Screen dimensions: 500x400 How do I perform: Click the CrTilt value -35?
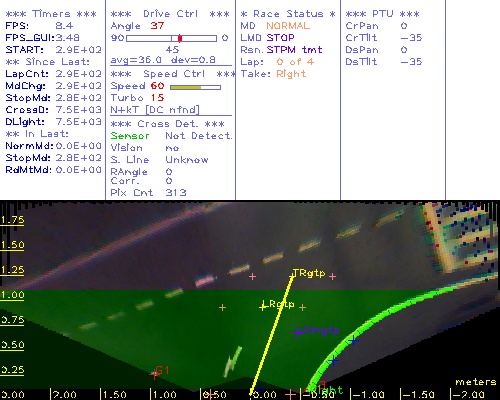[x=411, y=38]
